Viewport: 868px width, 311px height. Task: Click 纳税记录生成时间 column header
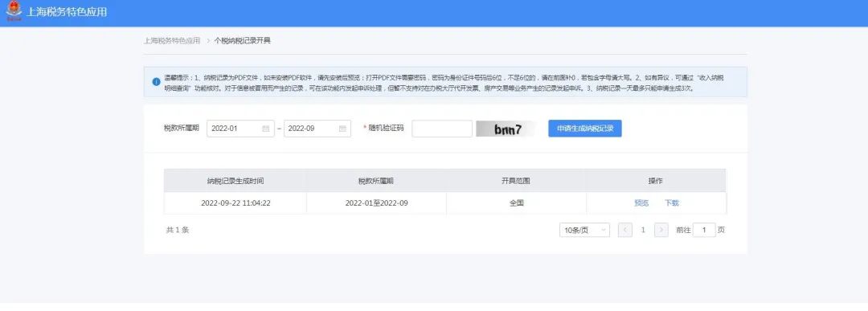click(235, 181)
